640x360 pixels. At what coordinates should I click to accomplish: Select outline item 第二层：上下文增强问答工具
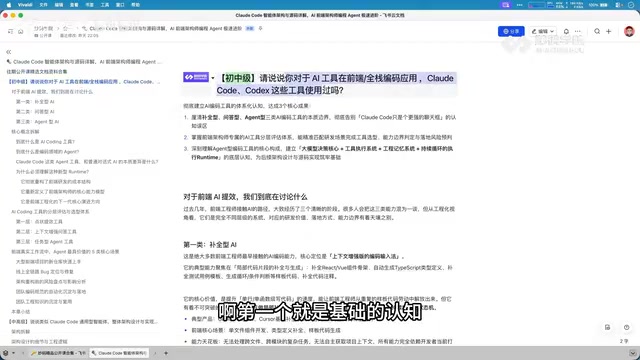[46, 231]
